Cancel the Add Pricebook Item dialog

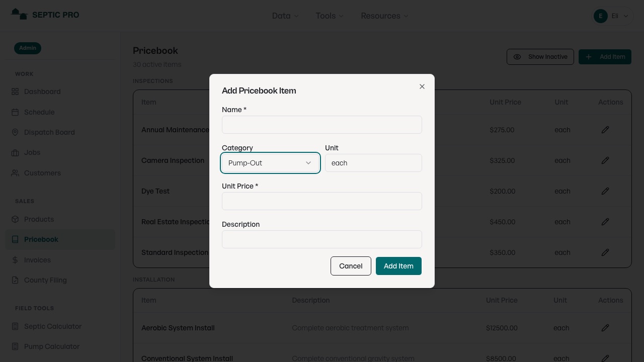click(351, 266)
